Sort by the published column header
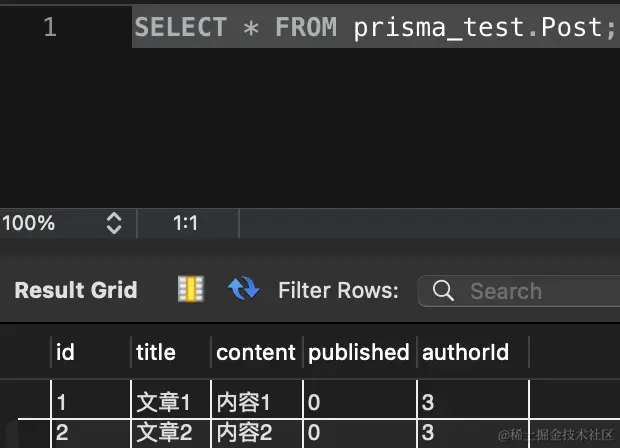 tap(360, 352)
